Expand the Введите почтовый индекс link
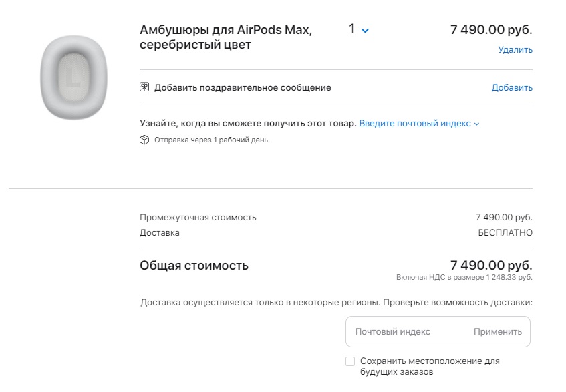Image resolution: width=566 pixels, height=392 pixels. pos(419,124)
